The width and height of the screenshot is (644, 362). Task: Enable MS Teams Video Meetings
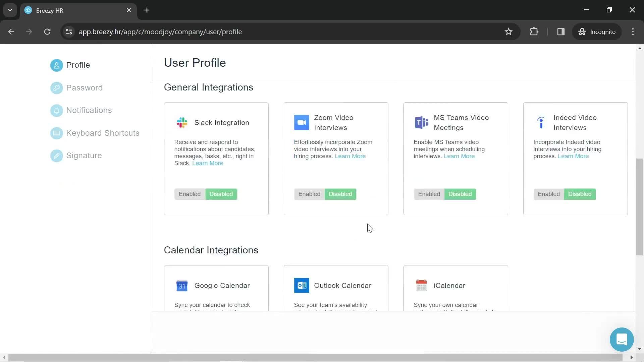click(429, 194)
